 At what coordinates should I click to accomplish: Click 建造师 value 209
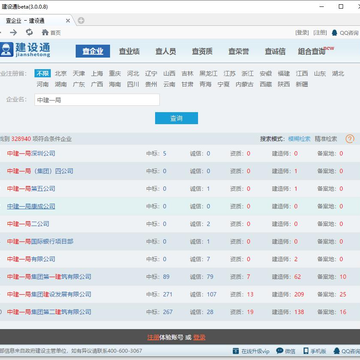pyautogui.click(x=299, y=294)
